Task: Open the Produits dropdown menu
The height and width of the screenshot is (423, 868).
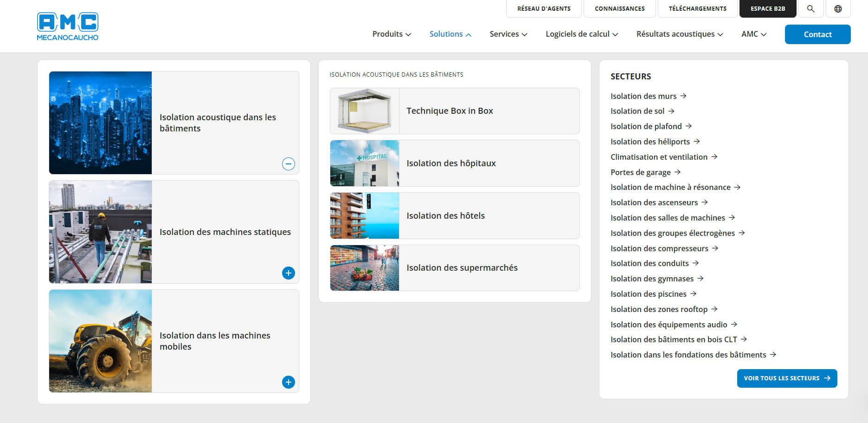Action: (392, 34)
